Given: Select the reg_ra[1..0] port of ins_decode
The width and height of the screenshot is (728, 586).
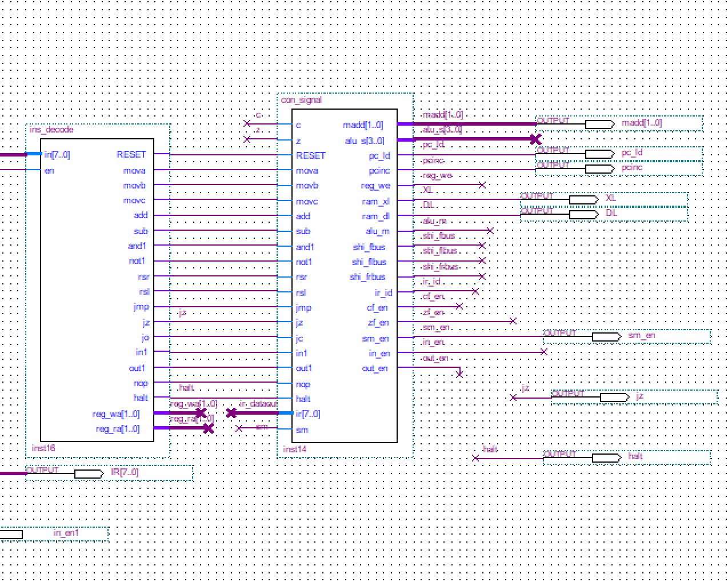Looking at the screenshot, I should point(117,429).
